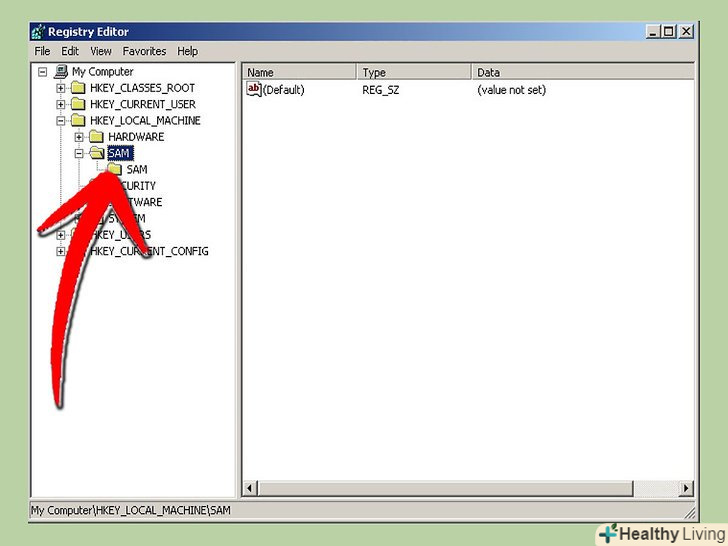Expand the HKEY_CURRENT_USER key
This screenshot has width=728, height=546.
point(61,104)
